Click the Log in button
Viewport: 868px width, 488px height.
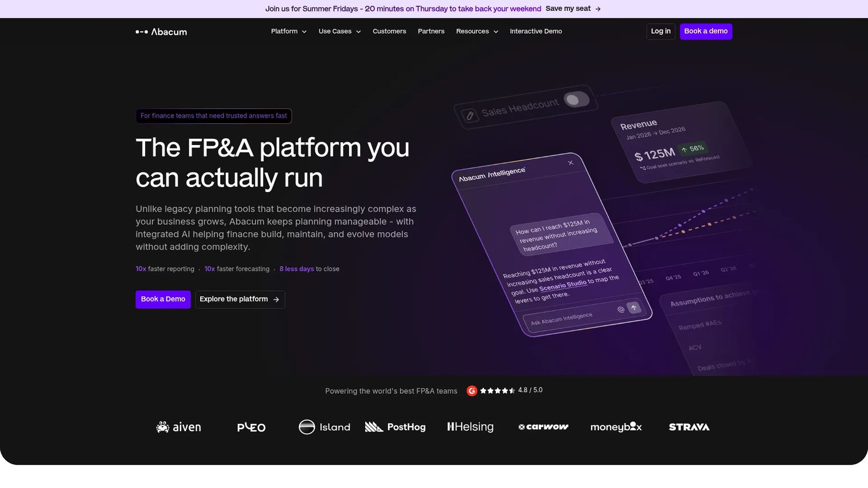click(660, 32)
